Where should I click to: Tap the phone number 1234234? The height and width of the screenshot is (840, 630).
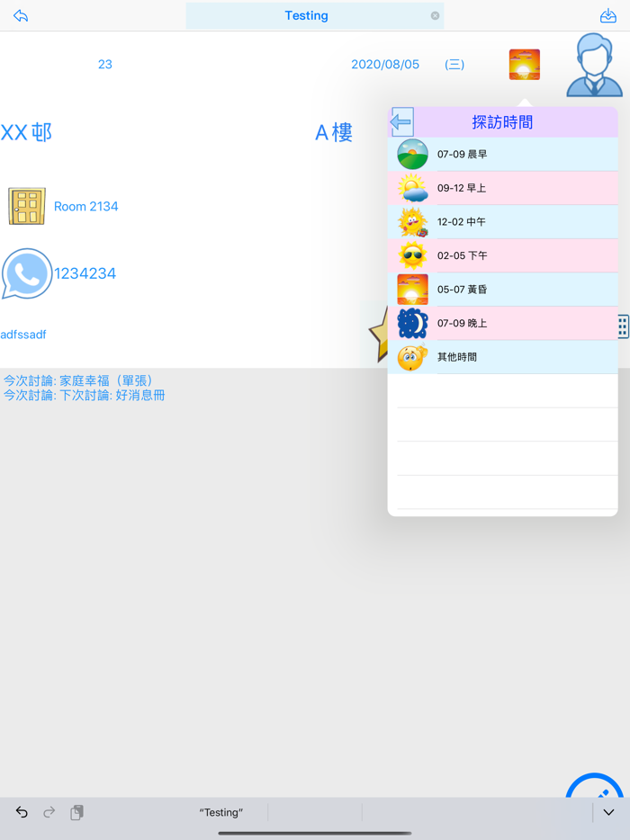[x=85, y=273]
